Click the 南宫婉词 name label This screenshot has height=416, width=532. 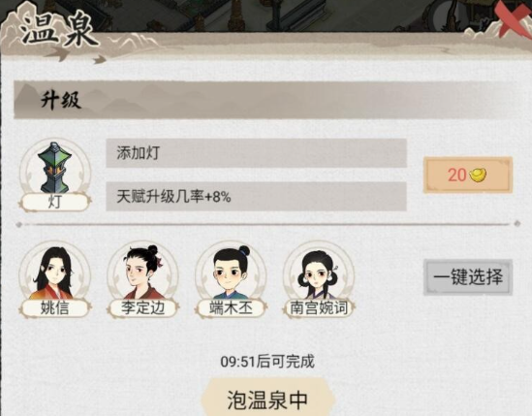tap(319, 308)
